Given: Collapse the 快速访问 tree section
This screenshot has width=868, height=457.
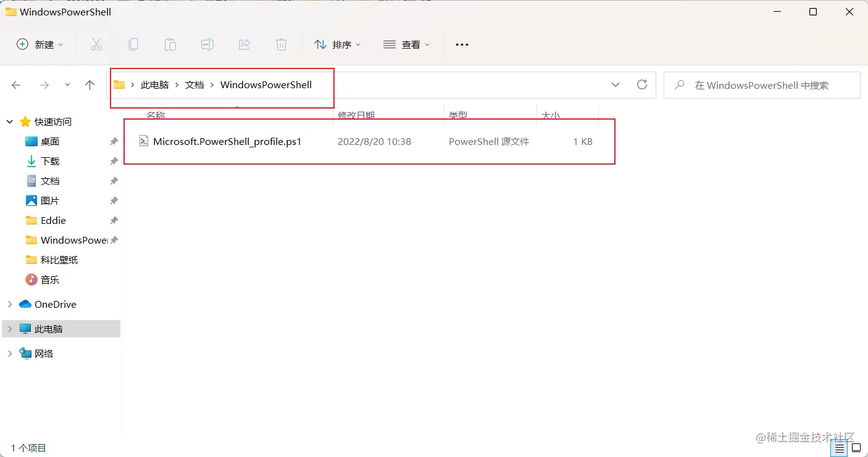Looking at the screenshot, I should point(10,121).
